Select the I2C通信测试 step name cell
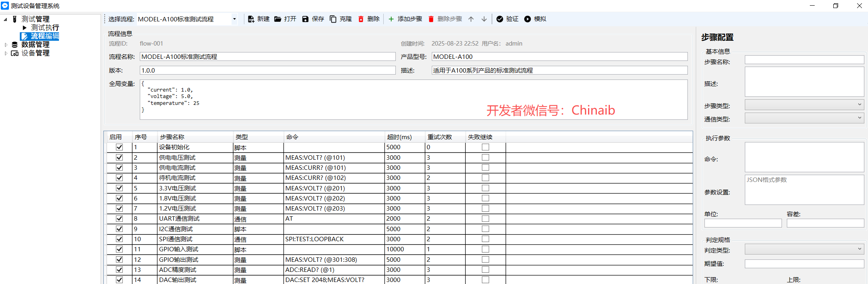Image resolution: width=868 pixels, height=284 pixels. tap(195, 229)
